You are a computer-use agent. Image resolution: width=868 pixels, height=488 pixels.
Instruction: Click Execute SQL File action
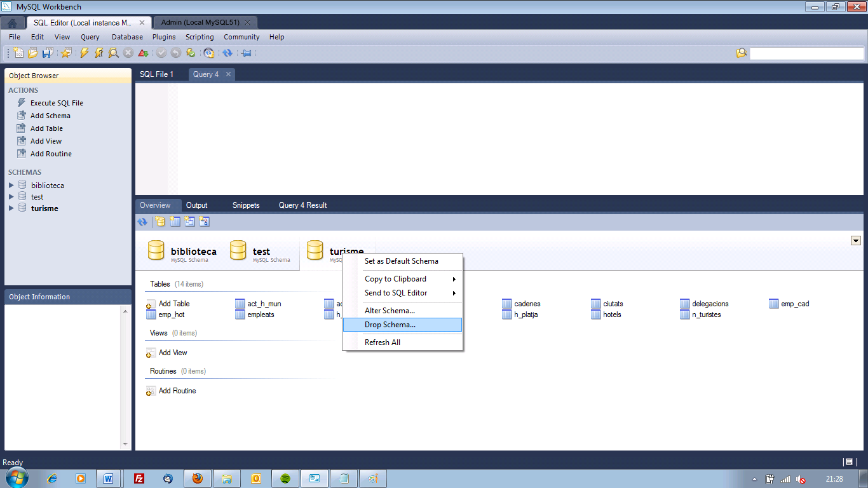pyautogui.click(x=57, y=103)
